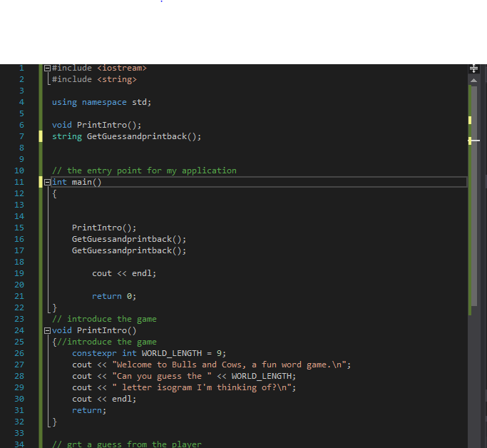
Task: Click the "return;" statement on line 31
Action: [x=89, y=410]
